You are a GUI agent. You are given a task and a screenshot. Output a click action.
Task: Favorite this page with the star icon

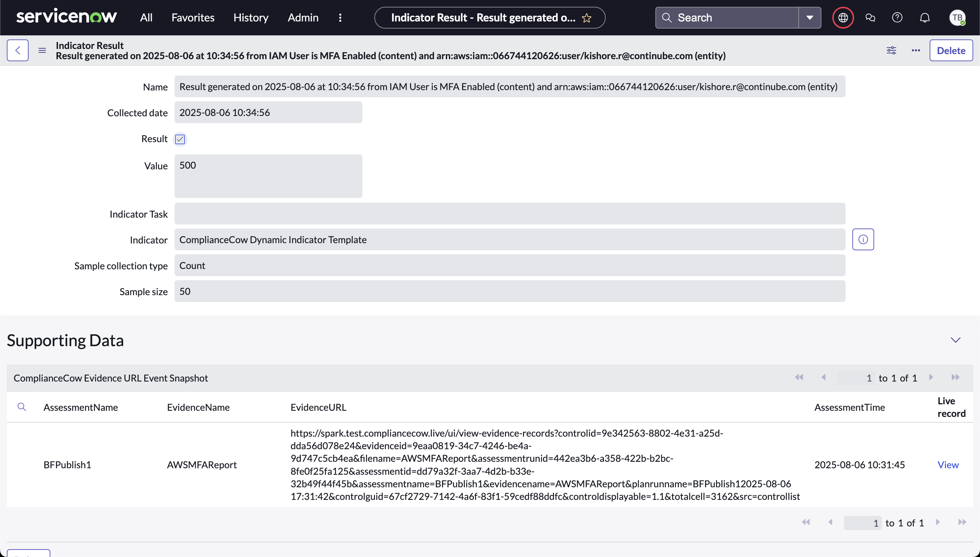click(x=587, y=18)
